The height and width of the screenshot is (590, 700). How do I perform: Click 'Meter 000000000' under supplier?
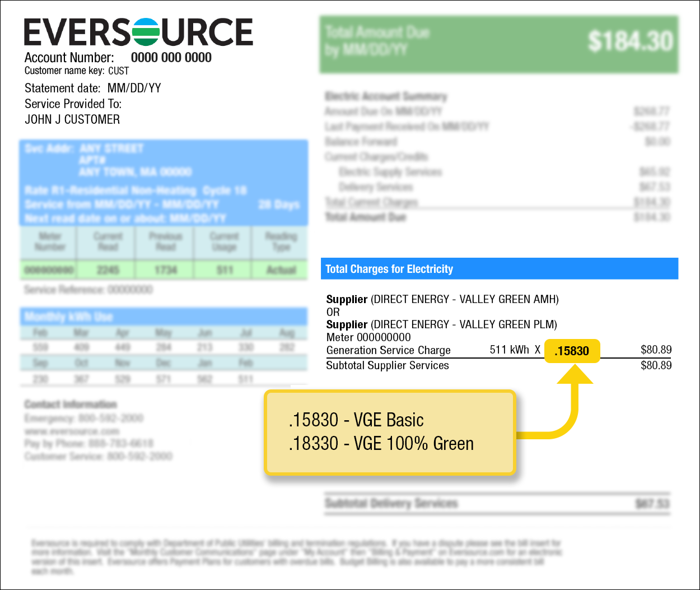368,338
